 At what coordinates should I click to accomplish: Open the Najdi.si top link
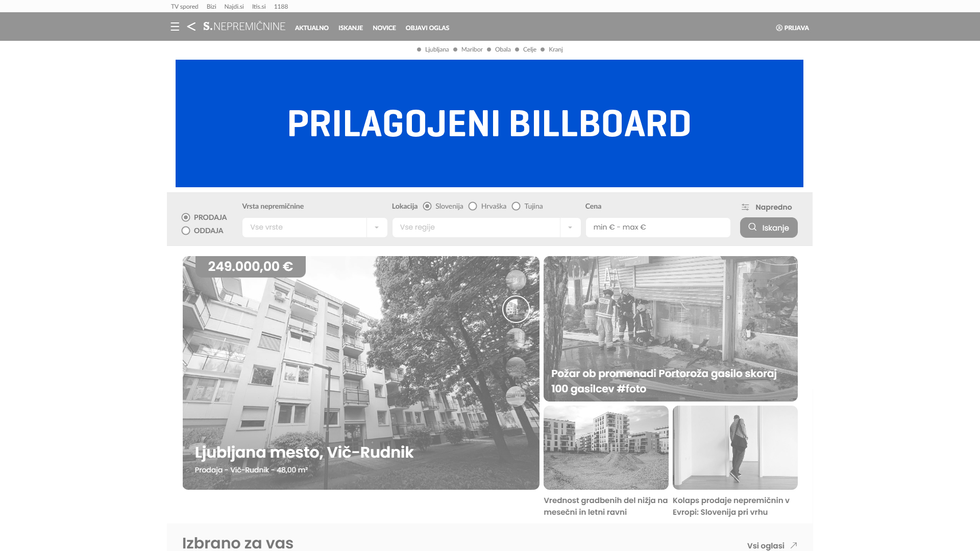[234, 7]
